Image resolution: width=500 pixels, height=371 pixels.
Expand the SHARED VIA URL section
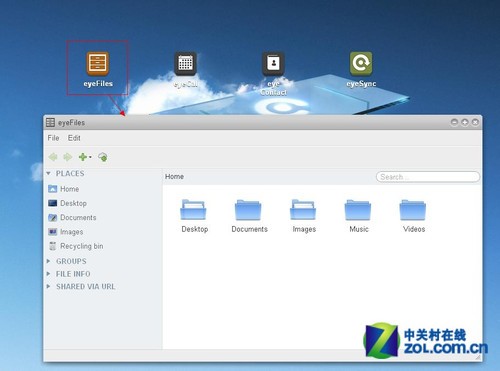(x=49, y=286)
